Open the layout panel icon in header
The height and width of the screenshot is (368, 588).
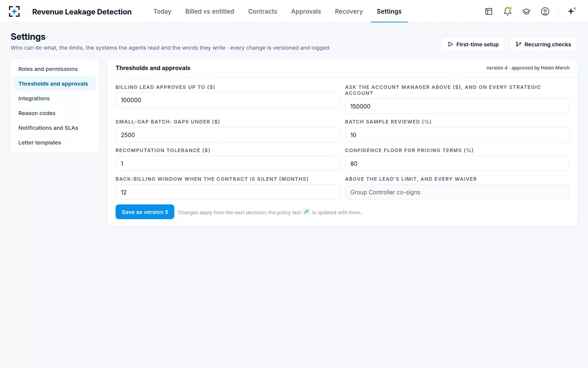point(489,11)
